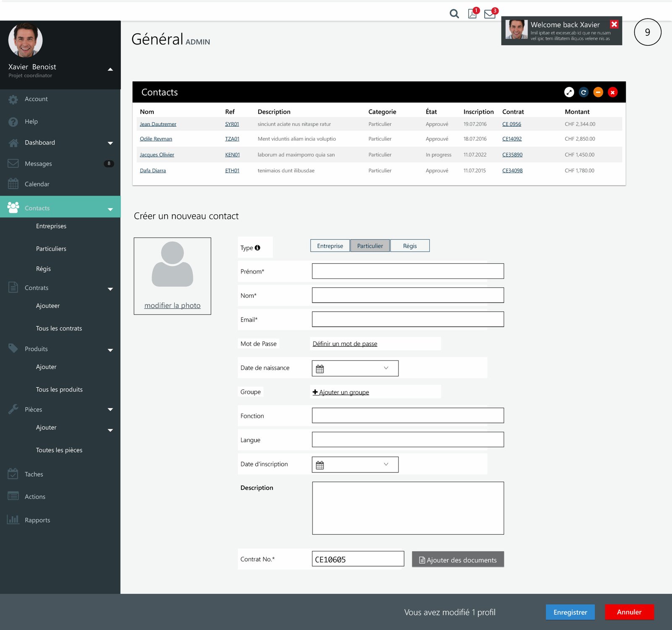Go to Tous les contrats

pos(59,328)
